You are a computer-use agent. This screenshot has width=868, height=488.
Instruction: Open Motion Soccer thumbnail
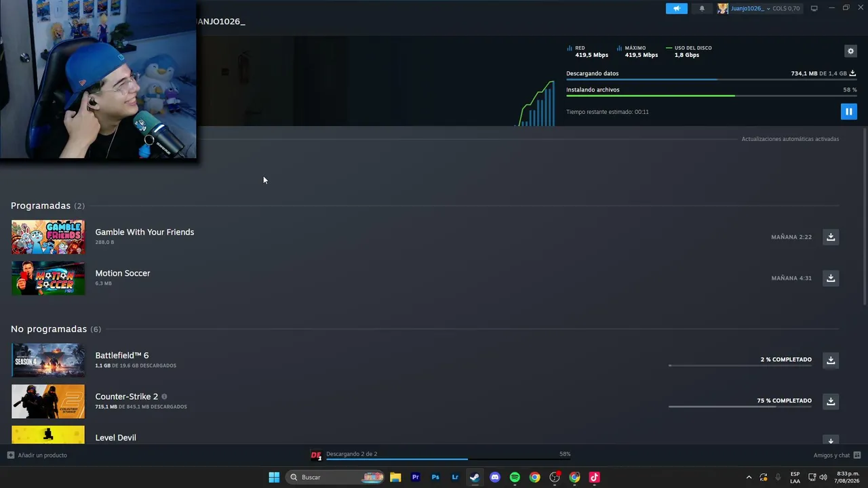coord(48,278)
